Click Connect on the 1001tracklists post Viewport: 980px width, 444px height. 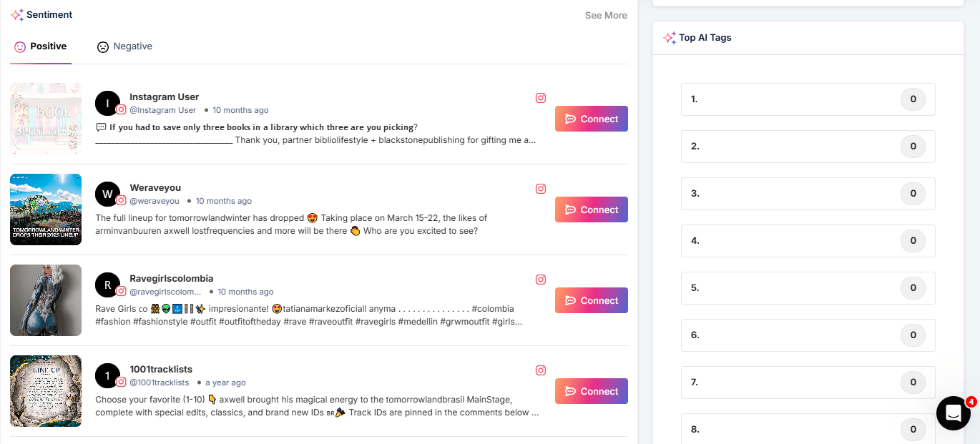(591, 391)
